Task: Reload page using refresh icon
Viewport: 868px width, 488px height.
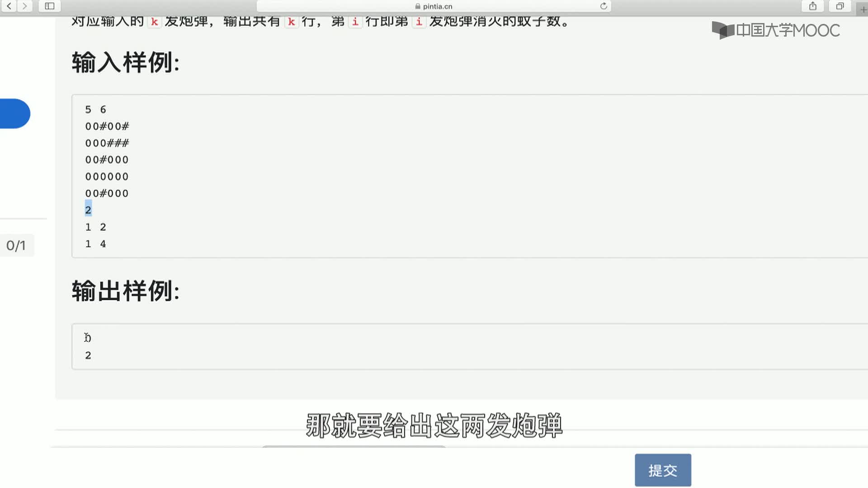Action: tap(604, 6)
